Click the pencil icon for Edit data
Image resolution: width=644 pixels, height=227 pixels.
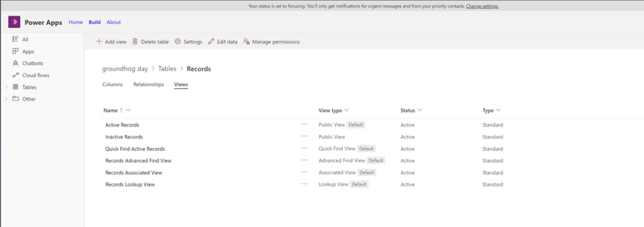point(211,42)
